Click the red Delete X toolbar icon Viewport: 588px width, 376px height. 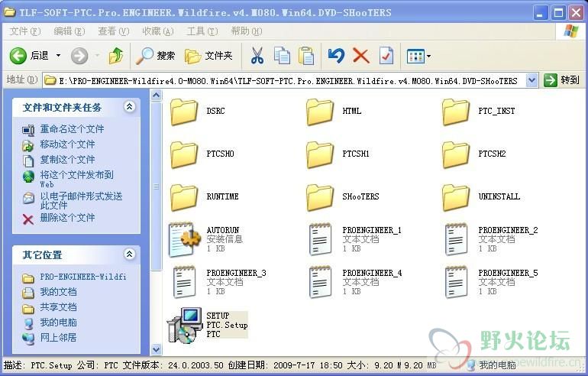point(360,56)
